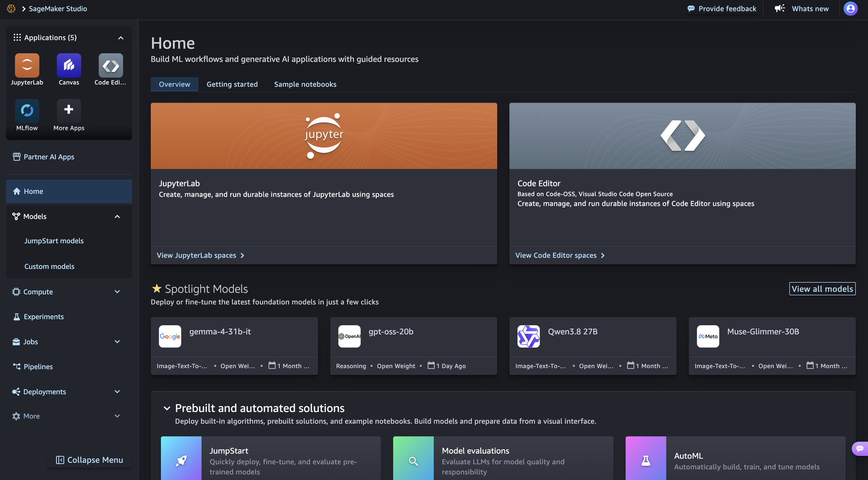Click the More Apps plus icon
The width and height of the screenshot is (868, 480).
[x=69, y=111]
